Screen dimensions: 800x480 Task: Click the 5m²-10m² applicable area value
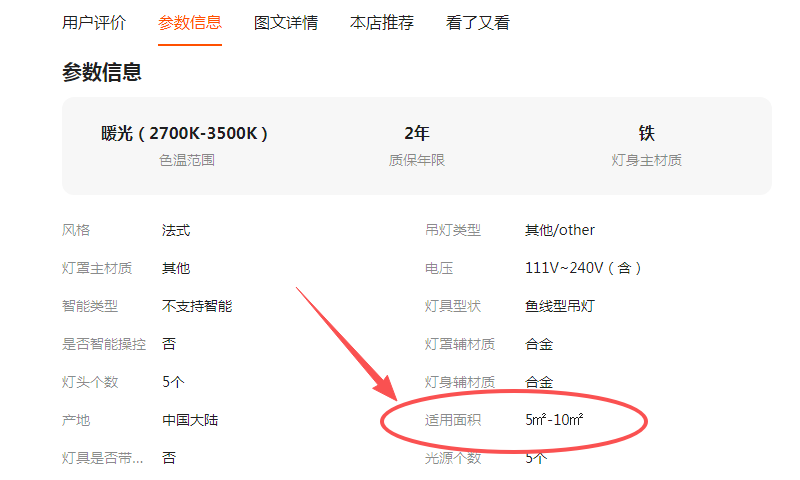554,420
